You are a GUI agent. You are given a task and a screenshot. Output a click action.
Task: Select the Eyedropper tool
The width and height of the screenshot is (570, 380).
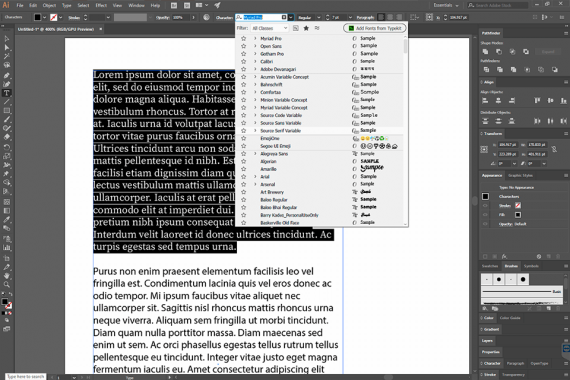coord(7,220)
